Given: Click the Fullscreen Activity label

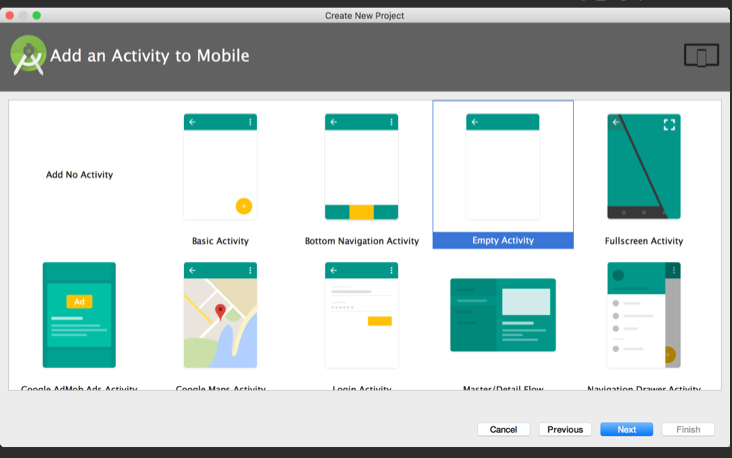Looking at the screenshot, I should click(644, 241).
